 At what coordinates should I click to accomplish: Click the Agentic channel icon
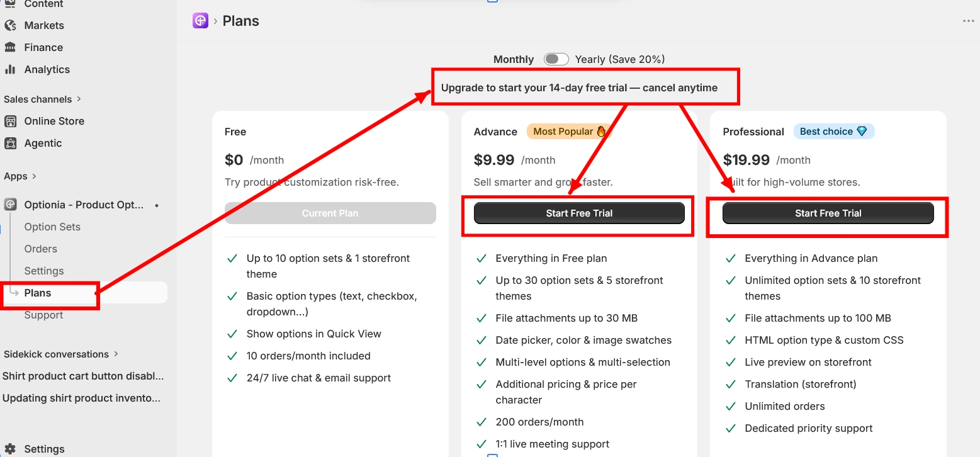click(10, 143)
